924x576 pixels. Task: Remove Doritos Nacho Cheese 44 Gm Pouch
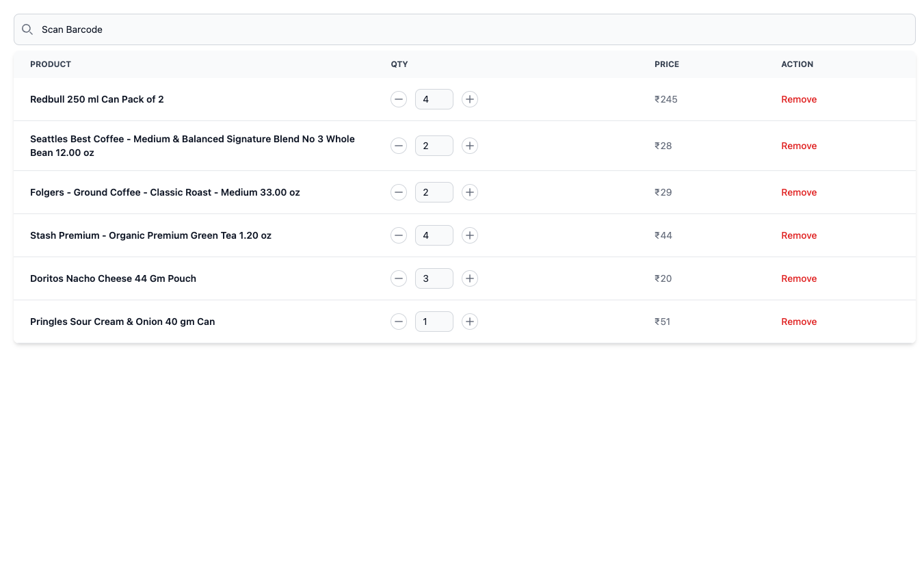(x=799, y=278)
